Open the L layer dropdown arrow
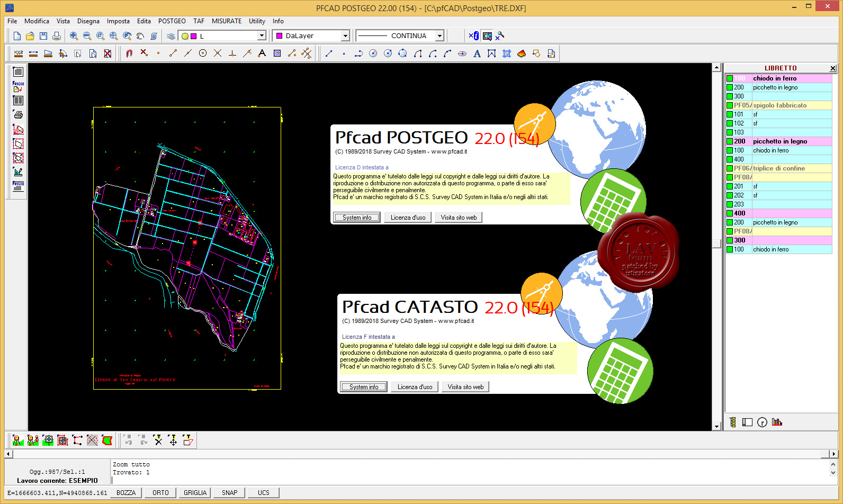Viewport: 843px width, 504px height. 262,35
